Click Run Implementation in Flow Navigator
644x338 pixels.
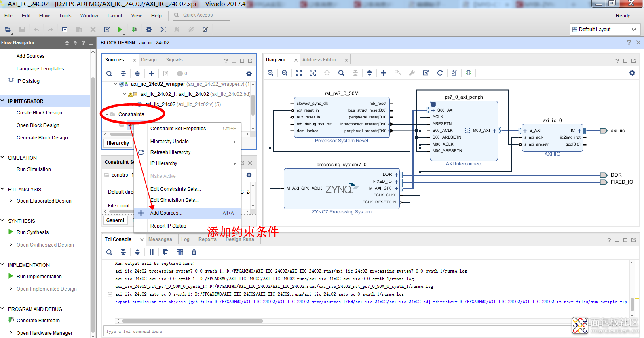[x=39, y=277]
